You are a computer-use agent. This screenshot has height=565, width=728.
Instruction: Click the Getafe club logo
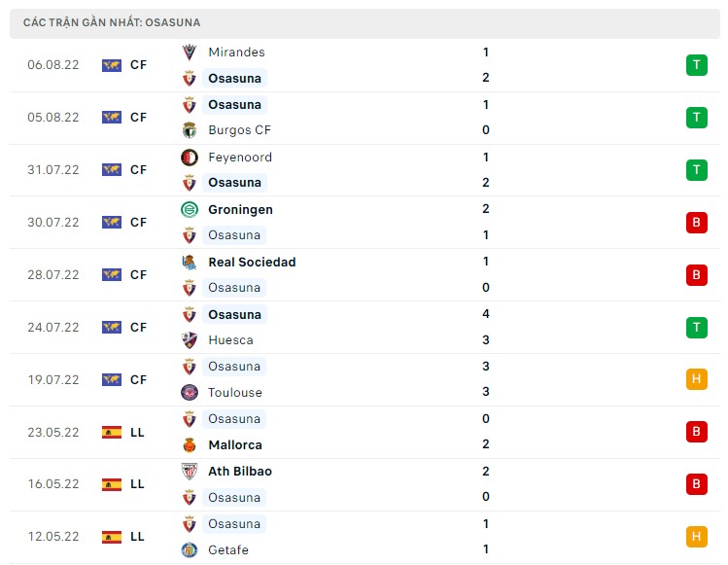pos(190,550)
